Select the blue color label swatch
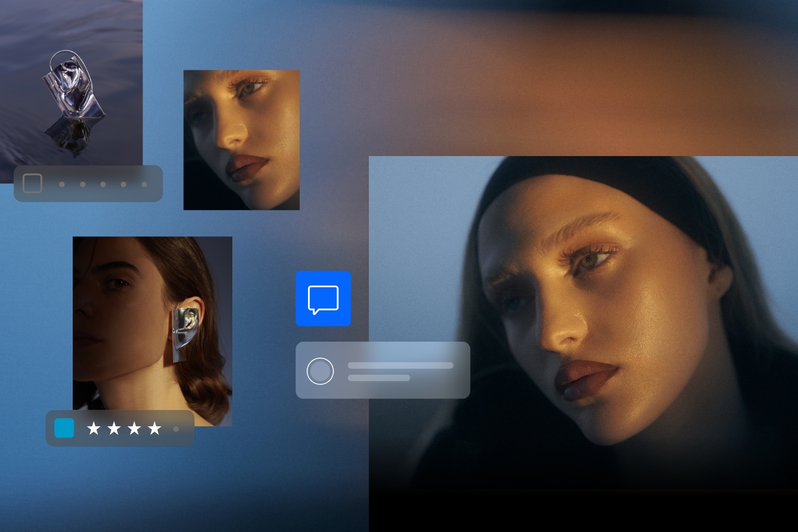Image resolution: width=798 pixels, height=532 pixels. (x=64, y=428)
